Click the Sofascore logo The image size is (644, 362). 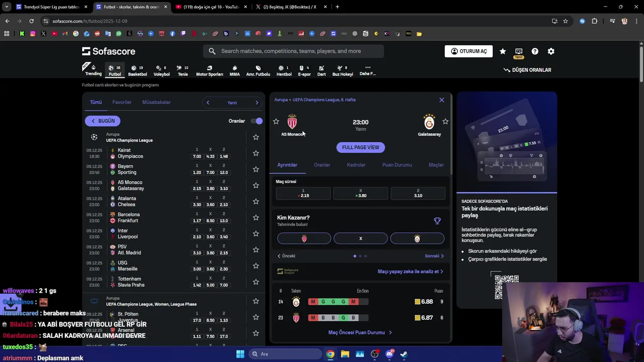click(x=109, y=51)
